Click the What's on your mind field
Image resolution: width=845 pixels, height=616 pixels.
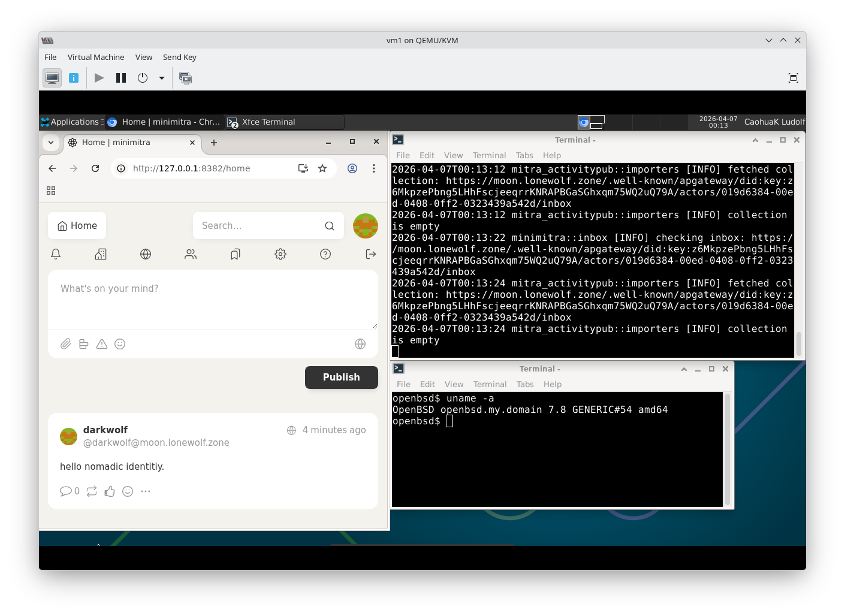click(x=213, y=300)
